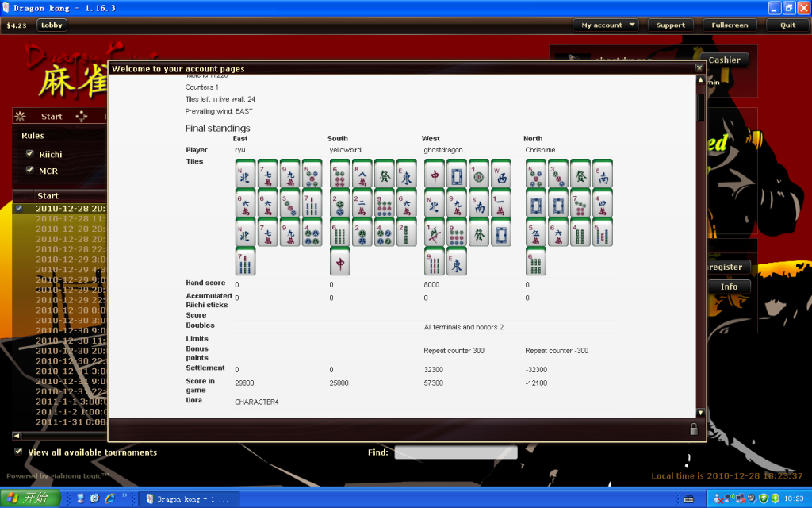Click the show desktop quick launch icon

pos(80,498)
